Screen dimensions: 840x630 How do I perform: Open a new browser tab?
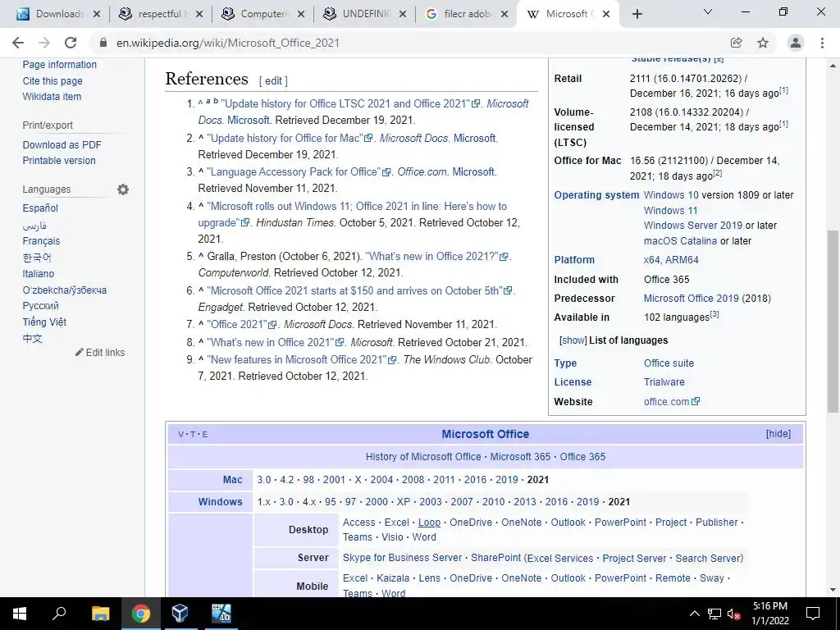(637, 14)
